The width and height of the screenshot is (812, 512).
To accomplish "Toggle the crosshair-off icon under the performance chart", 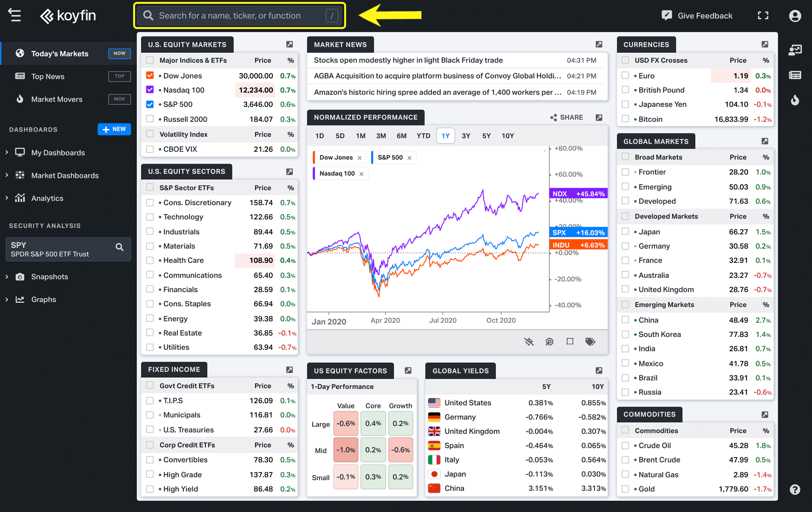I will 529,342.
